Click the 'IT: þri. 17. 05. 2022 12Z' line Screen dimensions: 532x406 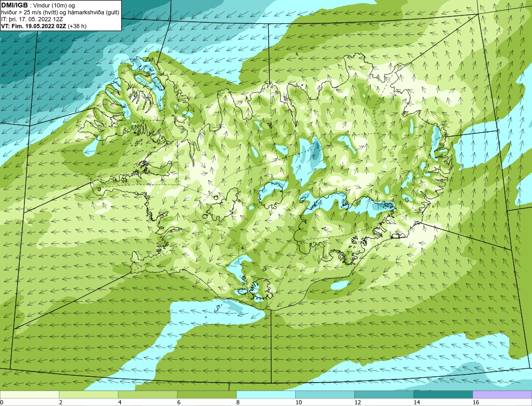click(x=32, y=19)
